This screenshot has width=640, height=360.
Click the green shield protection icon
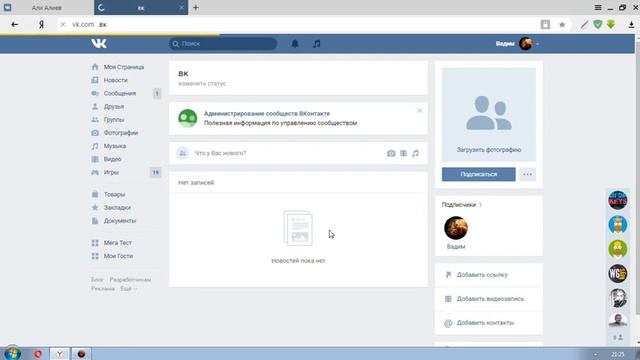[598, 24]
